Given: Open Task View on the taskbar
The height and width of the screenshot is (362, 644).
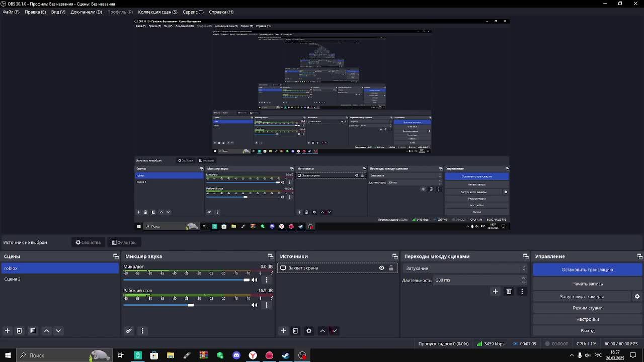Looking at the screenshot, I should [x=121, y=355].
